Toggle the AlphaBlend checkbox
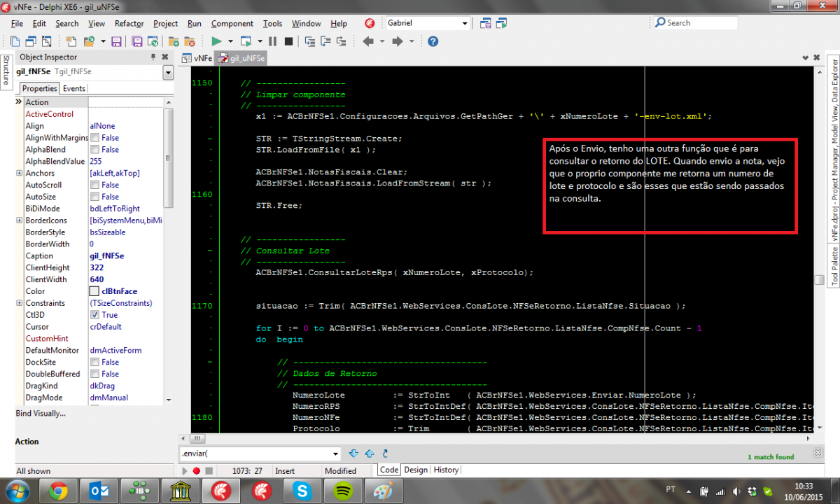 click(94, 149)
